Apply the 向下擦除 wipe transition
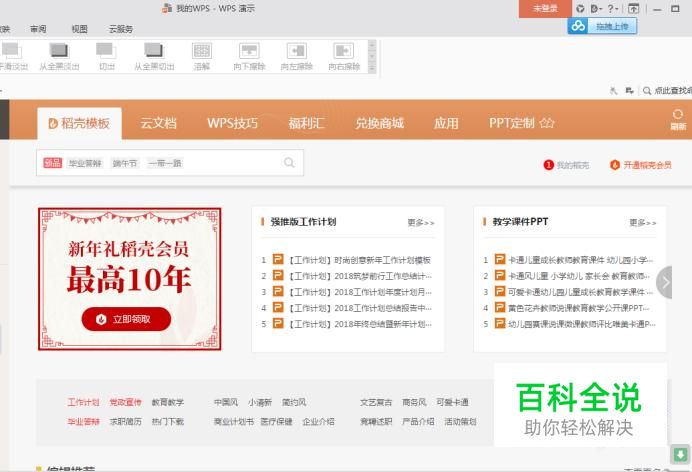692x472 pixels. tap(249, 56)
